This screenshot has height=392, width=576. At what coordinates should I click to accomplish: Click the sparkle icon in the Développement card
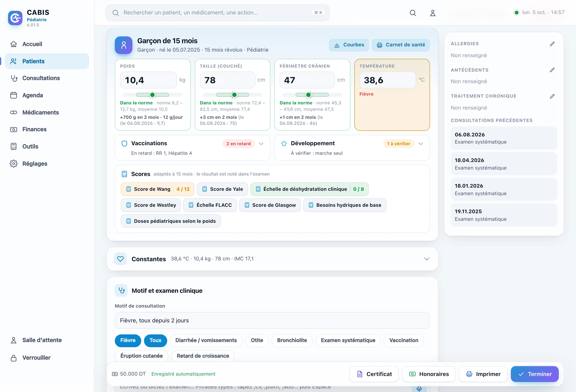tap(284, 143)
